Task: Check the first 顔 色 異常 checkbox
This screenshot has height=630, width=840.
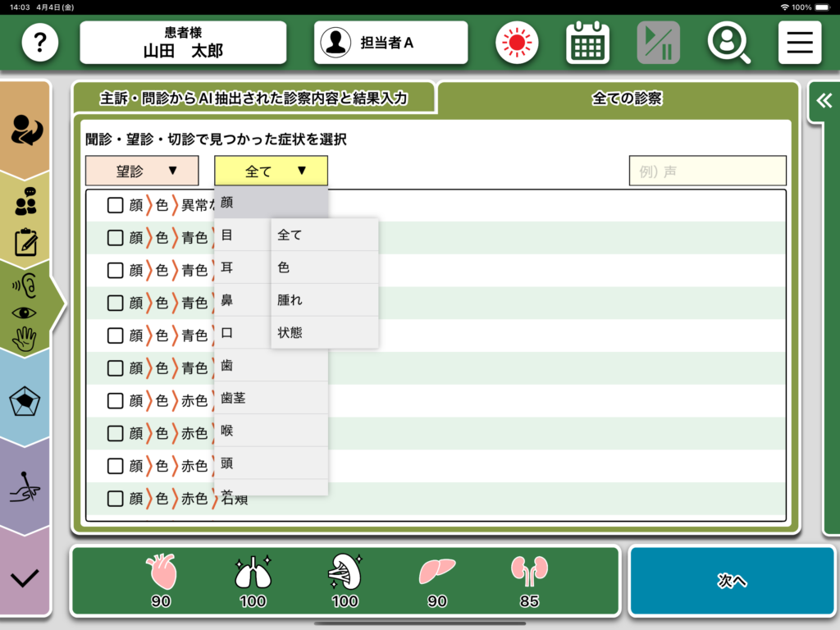Action: click(x=116, y=205)
